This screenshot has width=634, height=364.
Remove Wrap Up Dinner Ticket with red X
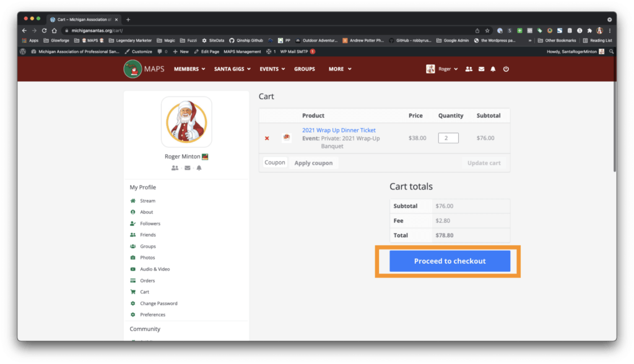[267, 138]
